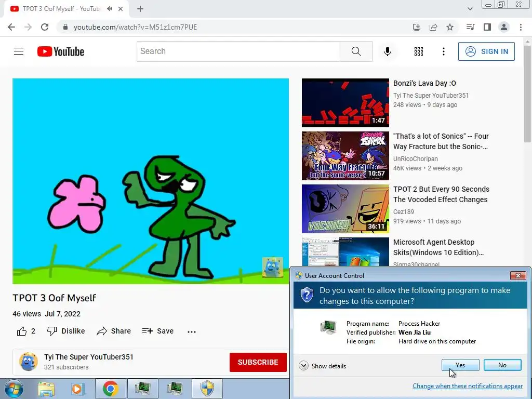This screenshot has height=399, width=532.
Task: Mute the tab via speaker icon
Action: pos(109,9)
